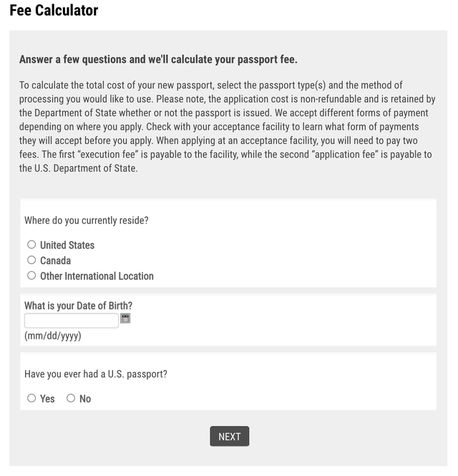Choose the Other International Location radio button

pos(31,276)
